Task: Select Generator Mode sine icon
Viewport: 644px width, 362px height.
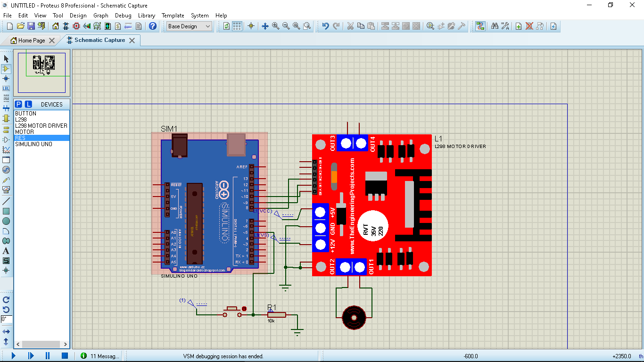Action: (x=6, y=170)
